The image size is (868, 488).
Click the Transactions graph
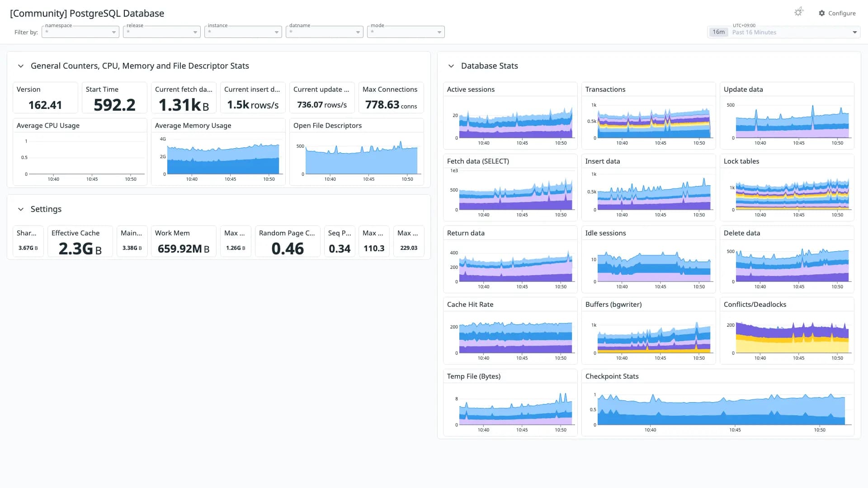pyautogui.click(x=649, y=122)
